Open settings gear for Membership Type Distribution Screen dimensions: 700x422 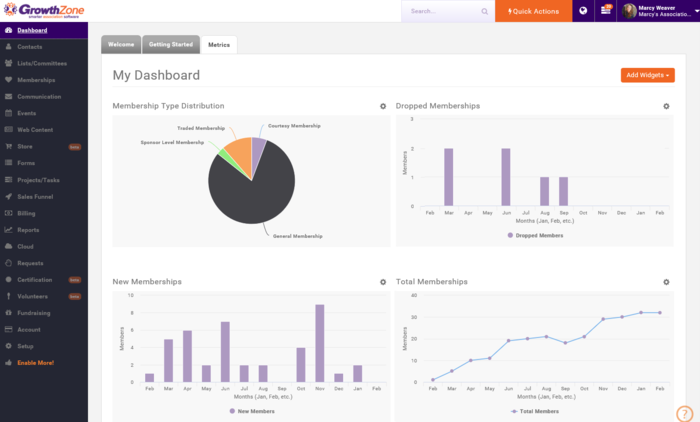coord(383,106)
